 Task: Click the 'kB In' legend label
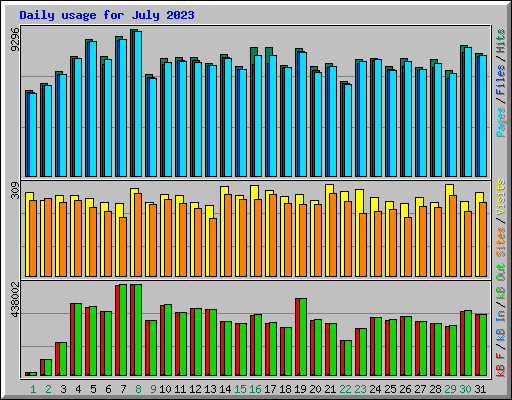tap(501, 325)
